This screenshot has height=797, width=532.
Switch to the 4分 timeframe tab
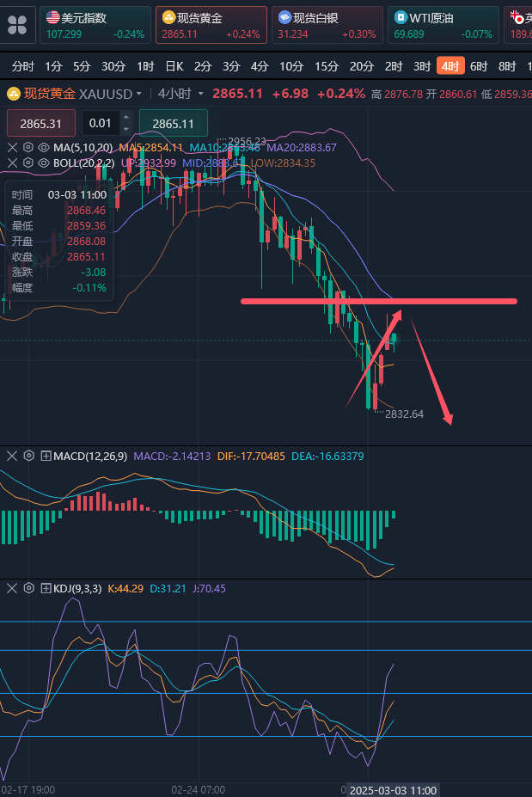pos(260,66)
